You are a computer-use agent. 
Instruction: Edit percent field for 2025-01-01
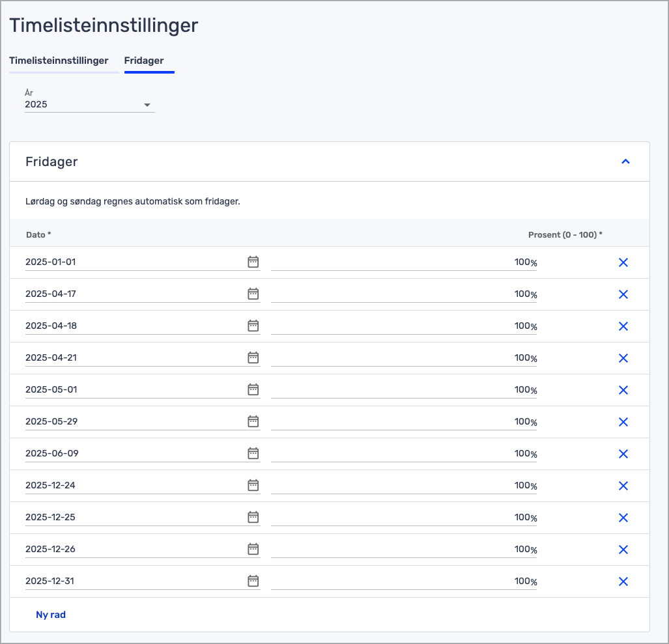404,262
